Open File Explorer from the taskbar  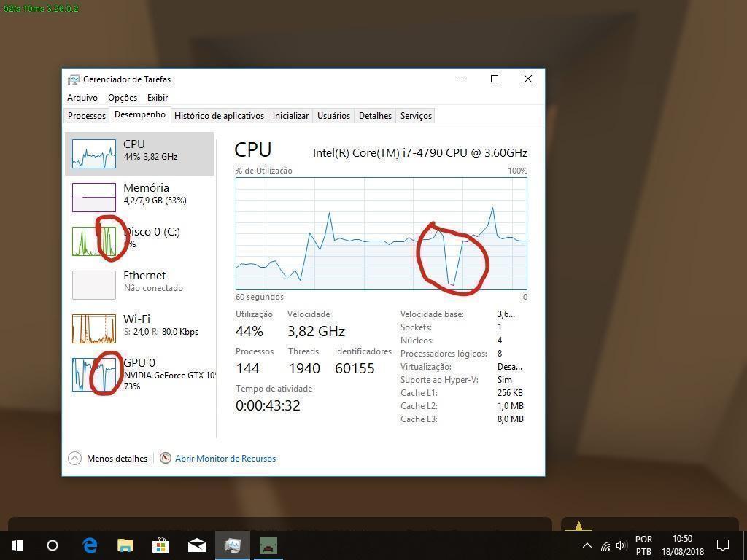coord(125,545)
